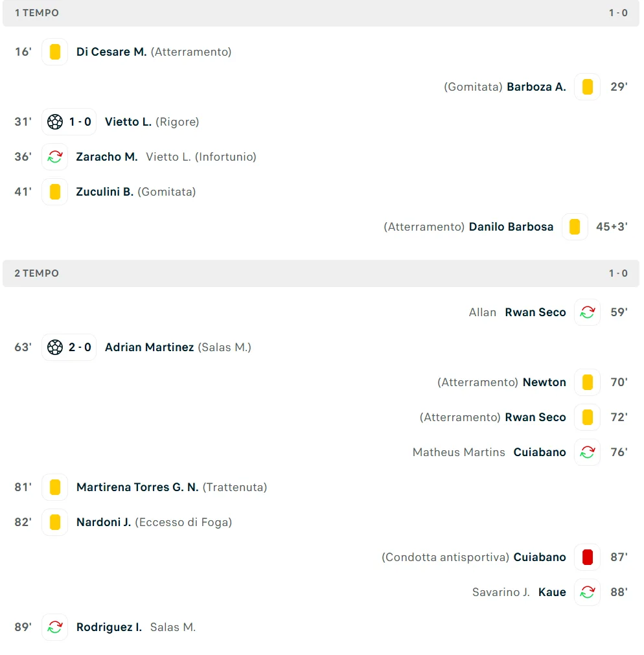Click the 2 TEMPO section header
The height and width of the screenshot is (655, 644).
(x=37, y=273)
